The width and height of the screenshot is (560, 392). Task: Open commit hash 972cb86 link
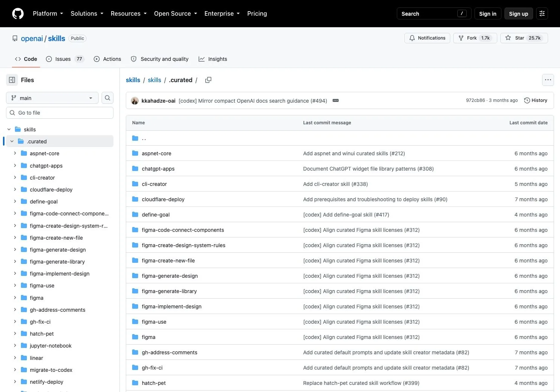475,100
